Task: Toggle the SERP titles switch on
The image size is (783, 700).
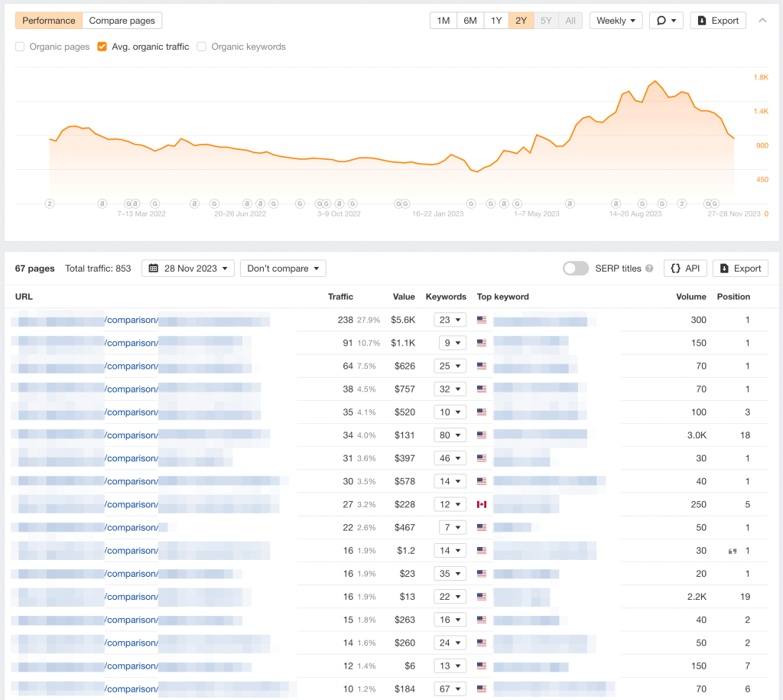Action: (x=576, y=269)
